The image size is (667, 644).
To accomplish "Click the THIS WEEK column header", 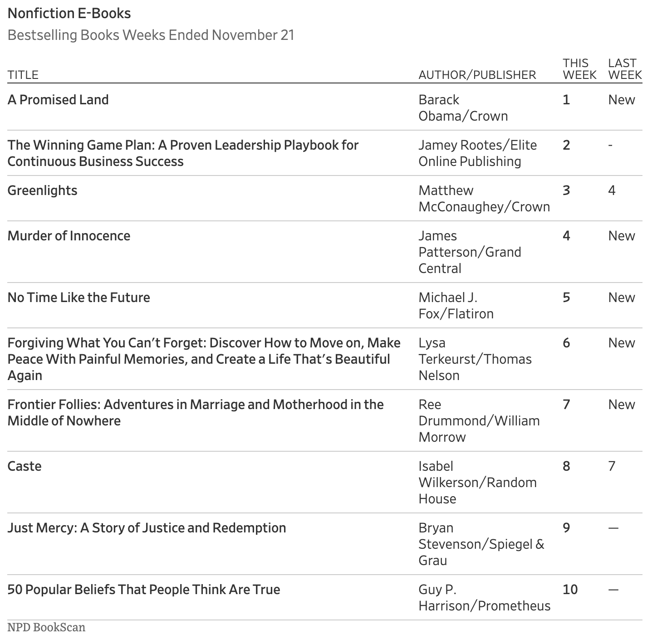I will coord(579,69).
